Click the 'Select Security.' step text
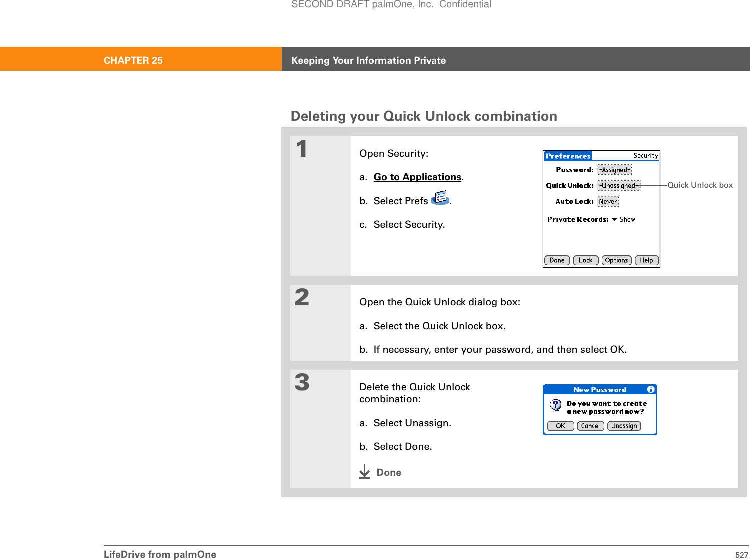The image size is (750, 560). point(409,224)
